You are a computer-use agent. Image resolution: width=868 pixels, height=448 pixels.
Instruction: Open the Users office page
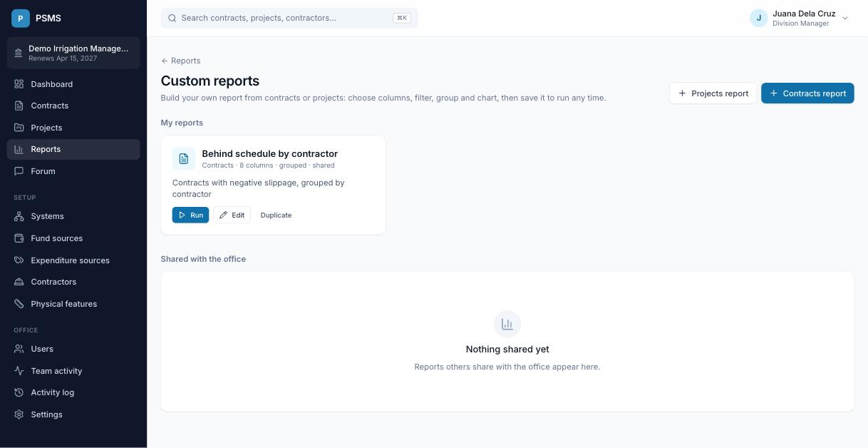[x=73, y=349]
